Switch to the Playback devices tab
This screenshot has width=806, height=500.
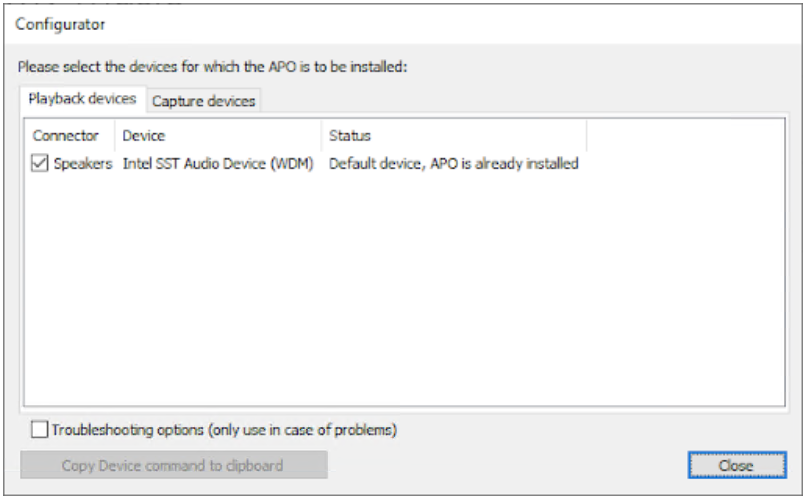82,99
